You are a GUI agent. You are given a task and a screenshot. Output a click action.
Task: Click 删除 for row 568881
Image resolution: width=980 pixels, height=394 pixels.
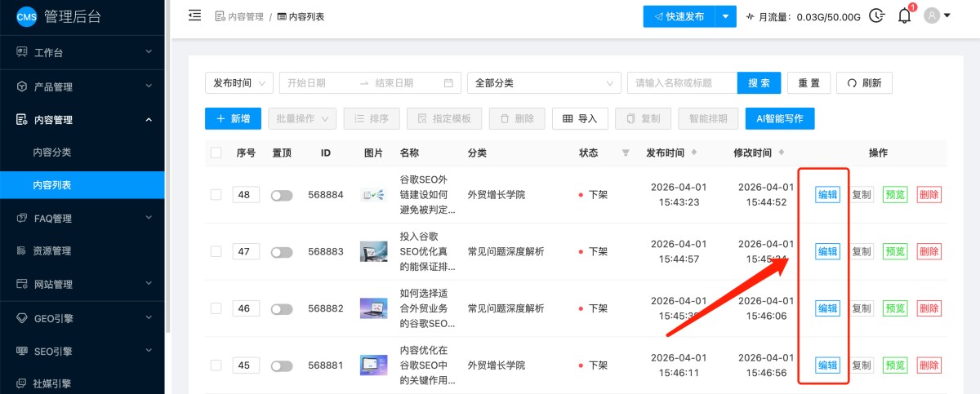(x=929, y=365)
